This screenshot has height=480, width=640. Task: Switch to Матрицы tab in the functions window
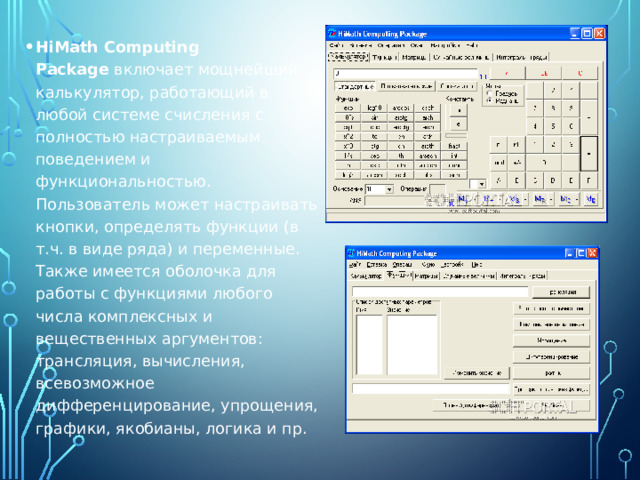(426, 276)
